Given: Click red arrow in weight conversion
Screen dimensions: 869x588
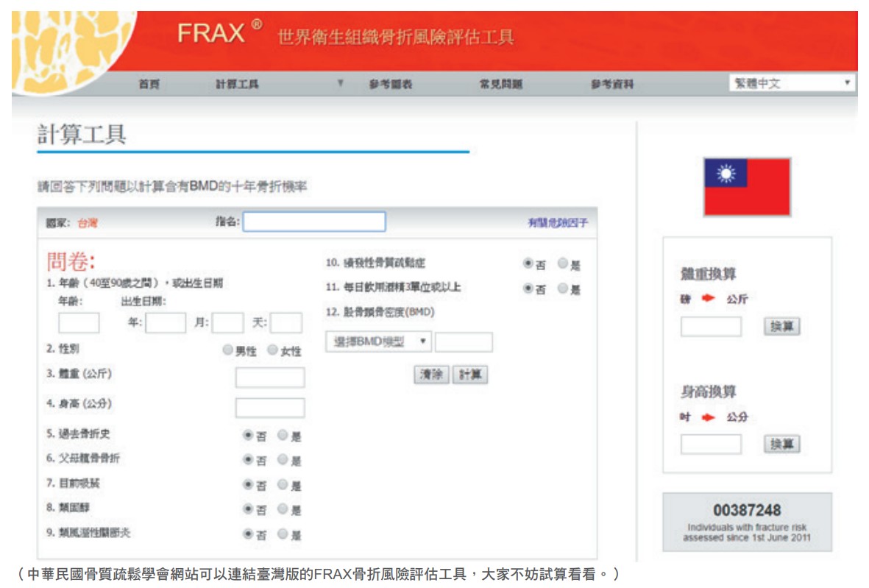Looking at the screenshot, I should point(708,298).
